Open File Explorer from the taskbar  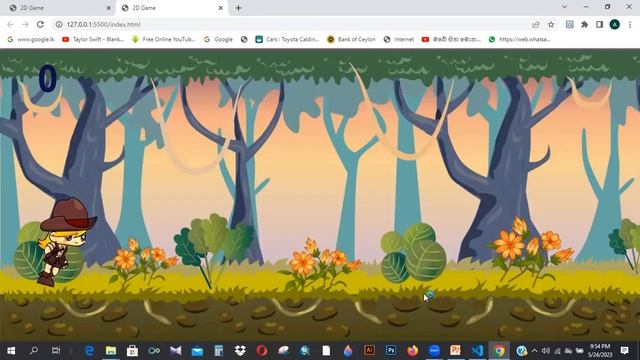point(111,351)
